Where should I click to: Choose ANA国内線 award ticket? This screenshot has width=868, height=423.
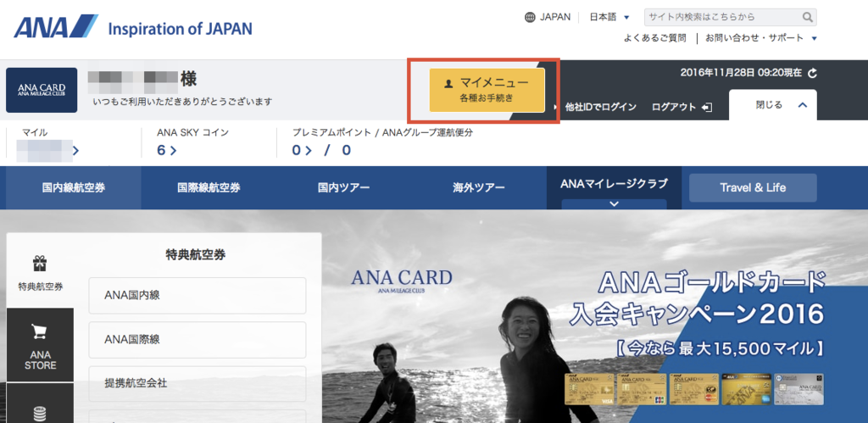[197, 296]
